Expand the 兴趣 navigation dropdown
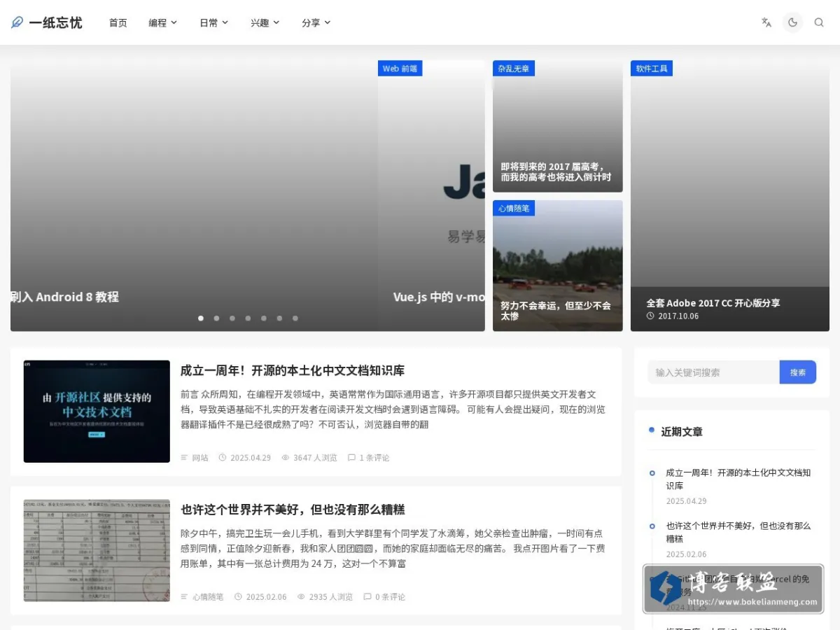840x630 pixels. (x=265, y=22)
